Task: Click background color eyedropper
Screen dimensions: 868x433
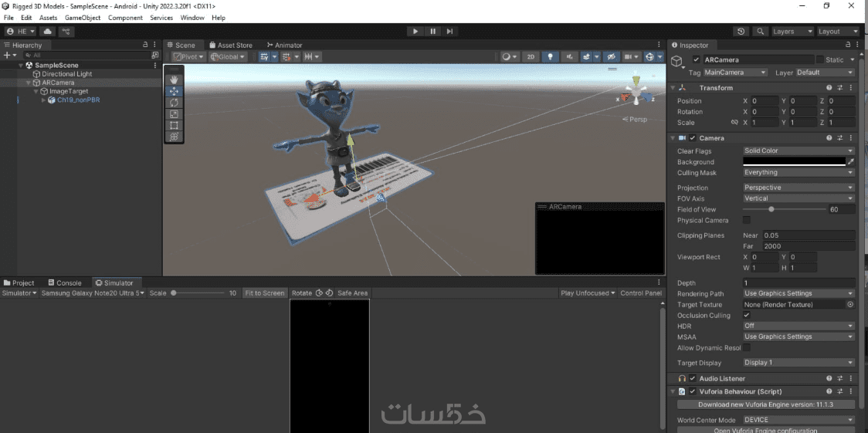Action: tap(850, 161)
